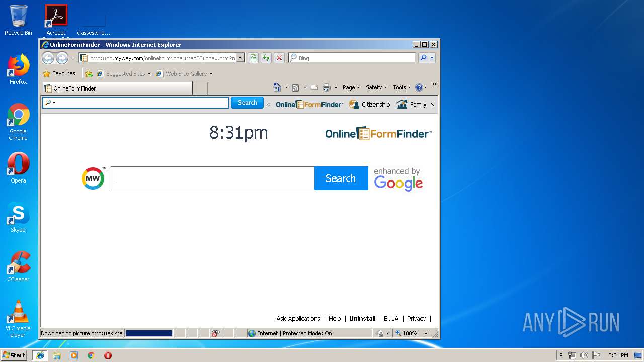This screenshot has height=362, width=644.
Task: Click the Compatibility View icon
Action: pyautogui.click(x=253, y=58)
